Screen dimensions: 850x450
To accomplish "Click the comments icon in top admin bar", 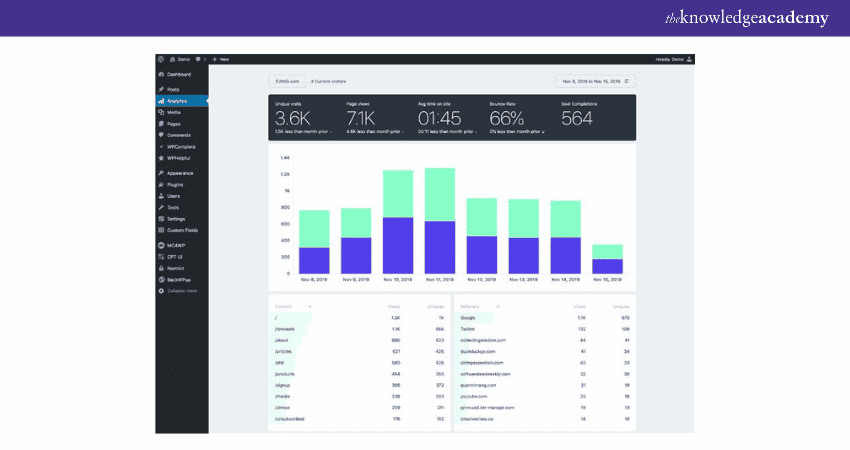I will (x=200, y=60).
